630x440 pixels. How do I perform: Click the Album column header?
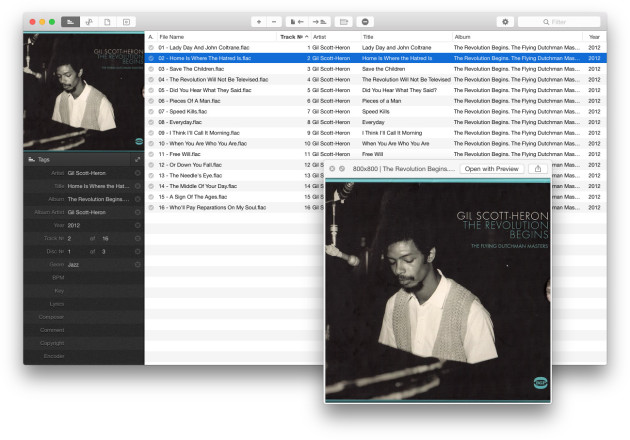[x=500, y=36]
